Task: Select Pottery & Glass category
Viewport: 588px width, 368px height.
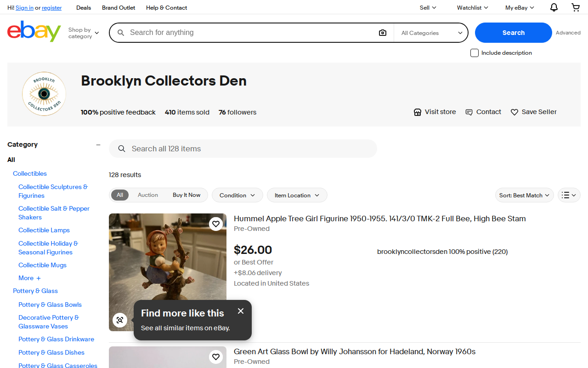Action: coord(35,291)
